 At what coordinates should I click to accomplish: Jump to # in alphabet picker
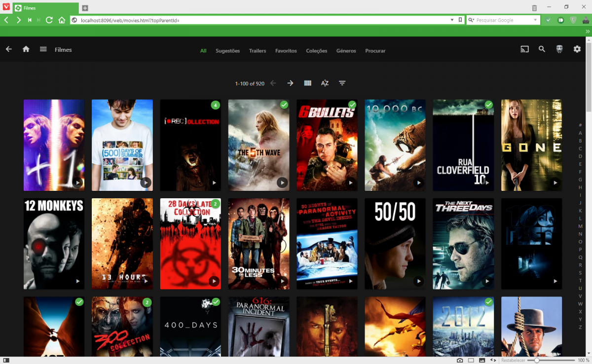coord(580,125)
